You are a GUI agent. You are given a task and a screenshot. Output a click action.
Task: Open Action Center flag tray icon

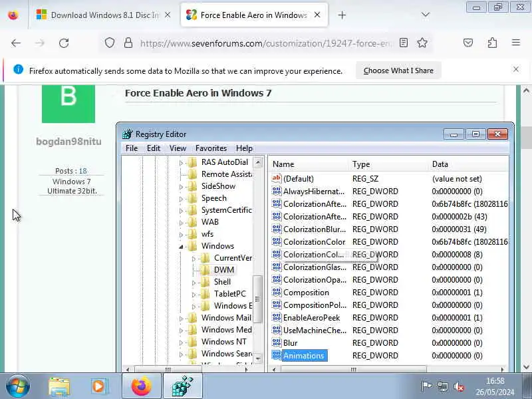(x=426, y=386)
